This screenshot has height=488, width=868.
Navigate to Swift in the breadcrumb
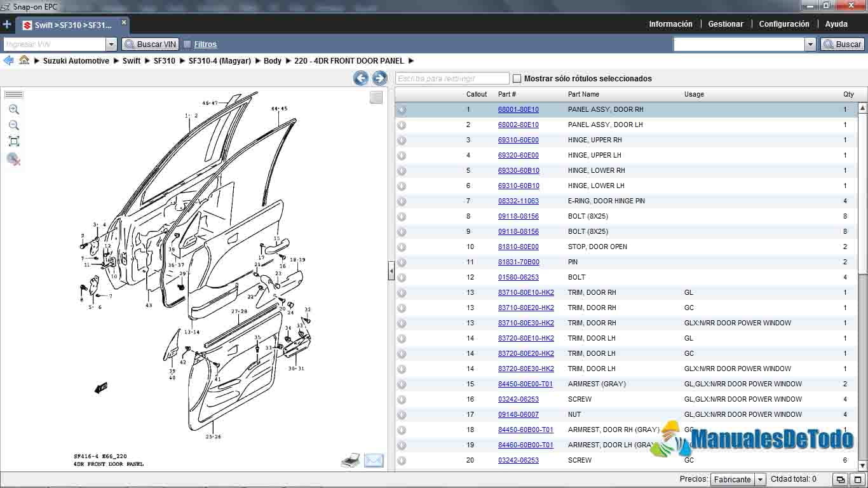(x=132, y=61)
